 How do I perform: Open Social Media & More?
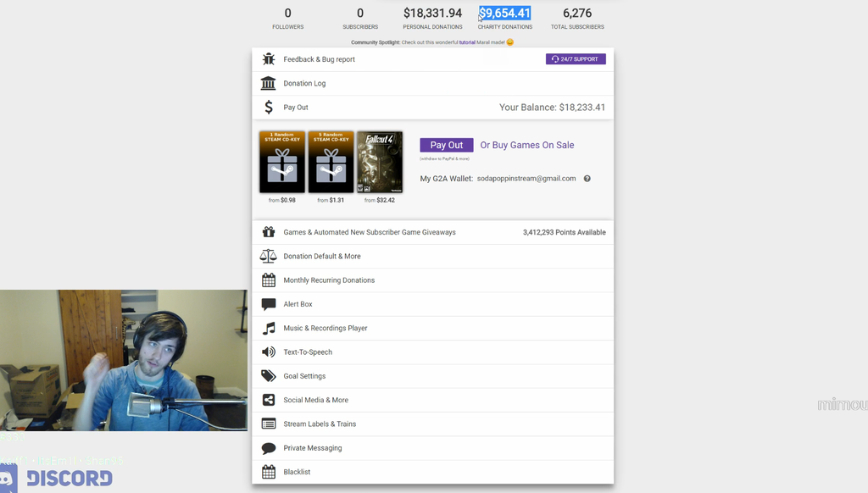pyautogui.click(x=433, y=400)
